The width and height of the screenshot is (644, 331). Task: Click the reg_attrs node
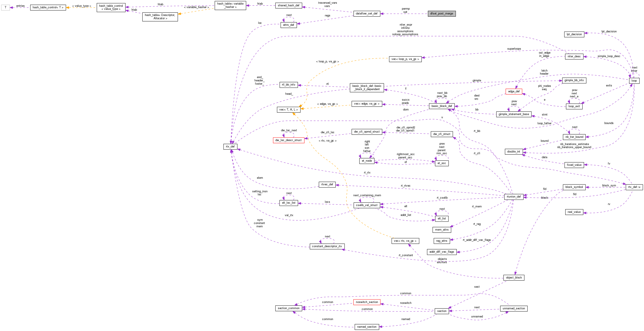pyautogui.click(x=441, y=241)
